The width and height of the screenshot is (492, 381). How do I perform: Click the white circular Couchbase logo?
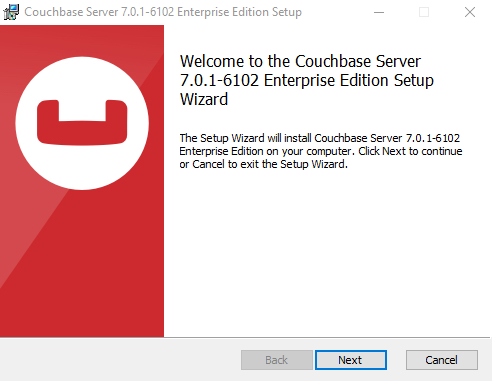82,123
